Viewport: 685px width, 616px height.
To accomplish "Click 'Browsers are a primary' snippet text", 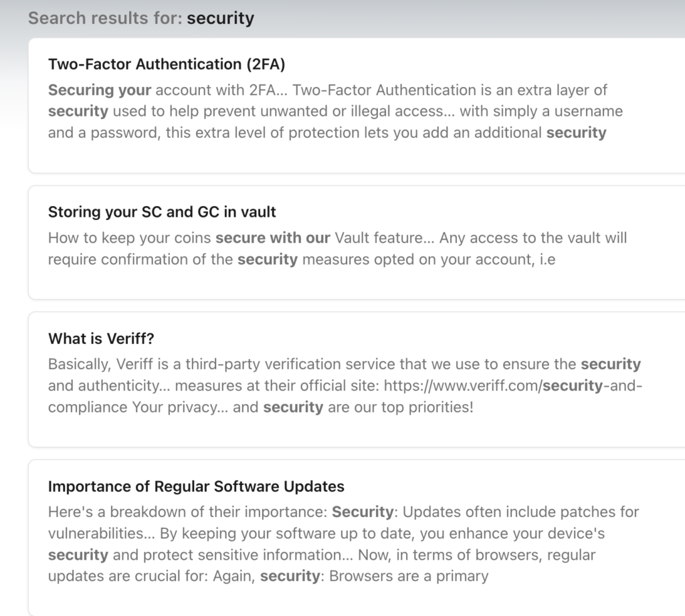I will pyautogui.click(x=409, y=577).
